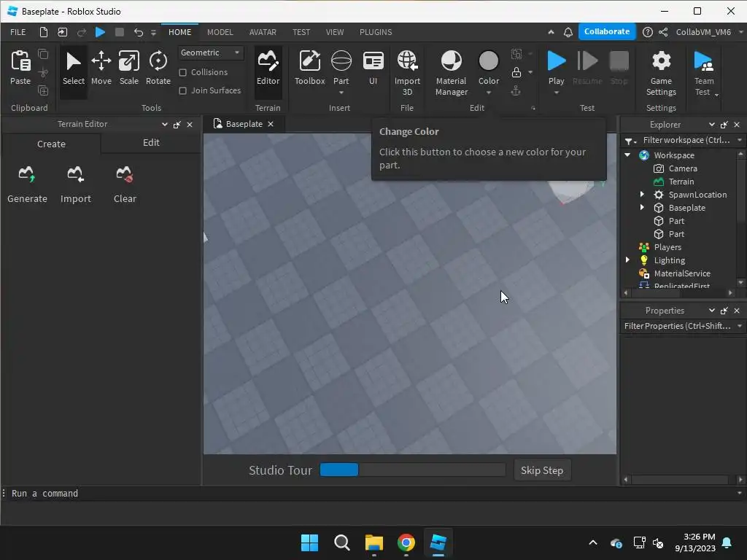Expand the Baseplate node

pyautogui.click(x=642, y=208)
